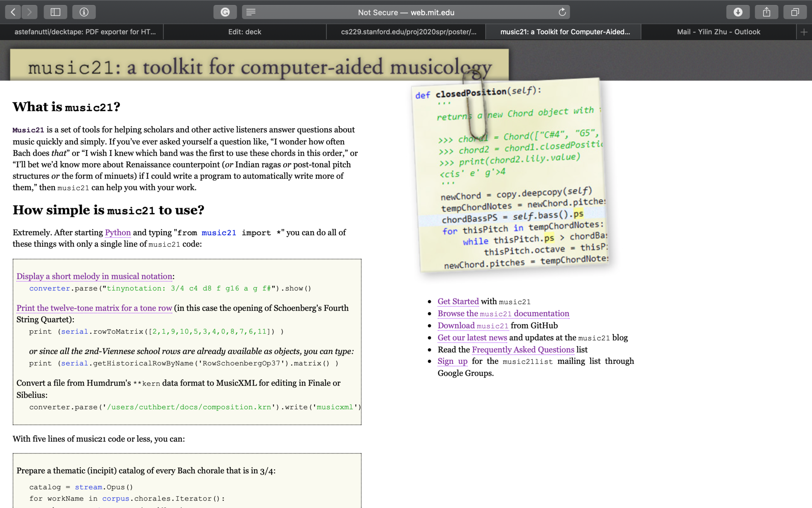
Task: Show the tab overview icon
Action: pos(795,12)
